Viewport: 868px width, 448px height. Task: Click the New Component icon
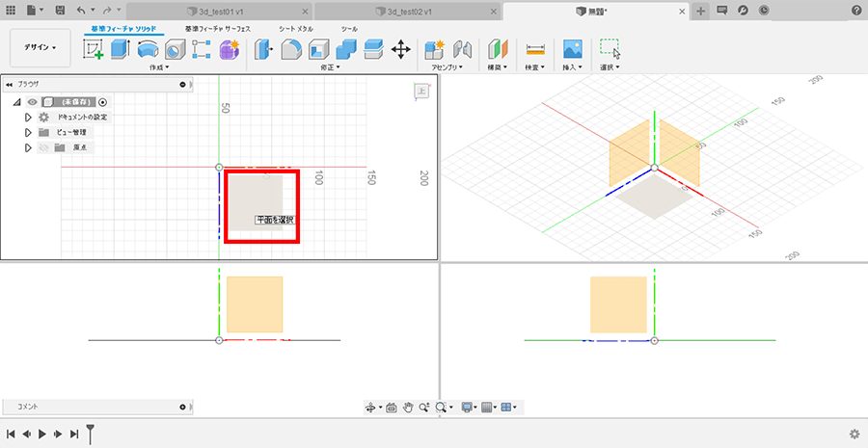point(435,50)
